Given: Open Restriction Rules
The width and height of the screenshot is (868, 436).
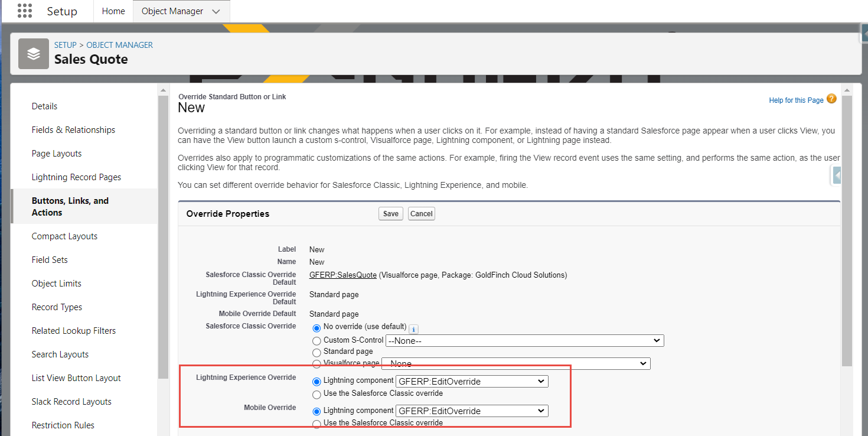Looking at the screenshot, I should (63, 425).
